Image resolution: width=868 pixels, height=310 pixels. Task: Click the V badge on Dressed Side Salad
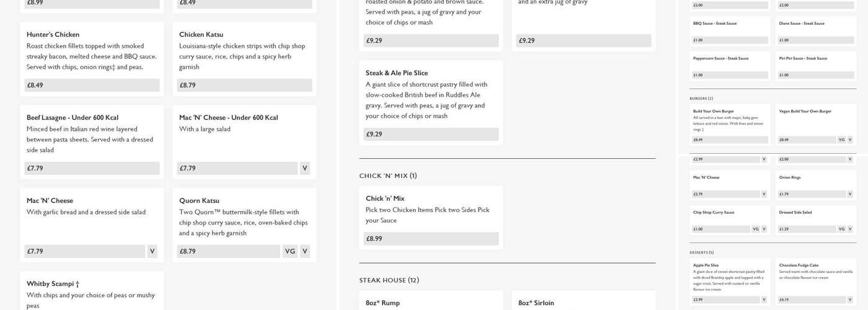click(850, 229)
